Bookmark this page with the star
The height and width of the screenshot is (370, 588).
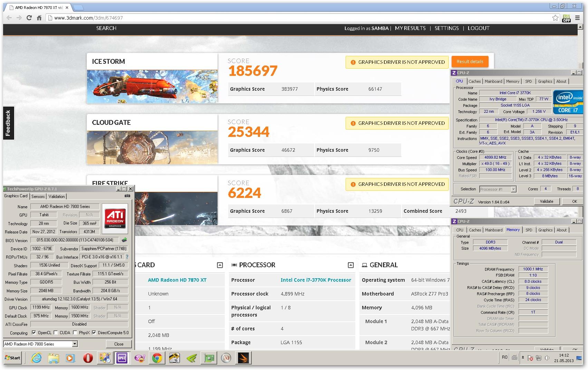555,18
